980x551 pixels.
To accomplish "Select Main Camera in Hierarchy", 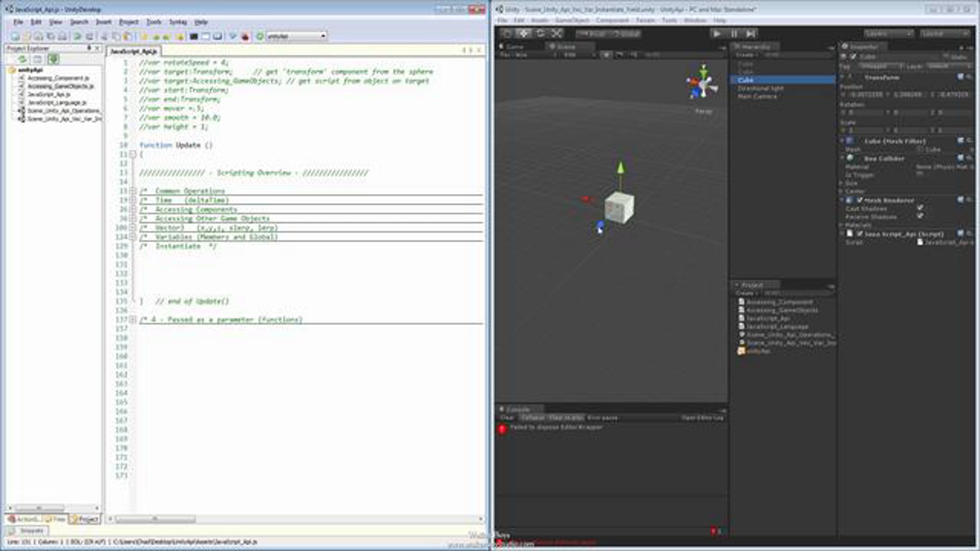I will (757, 96).
